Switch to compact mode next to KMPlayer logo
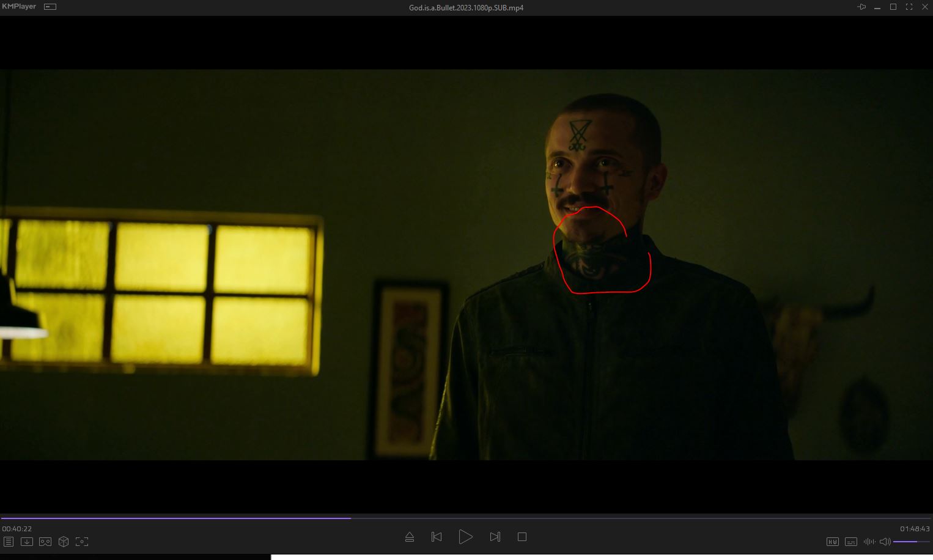This screenshot has width=933, height=560. (x=50, y=7)
